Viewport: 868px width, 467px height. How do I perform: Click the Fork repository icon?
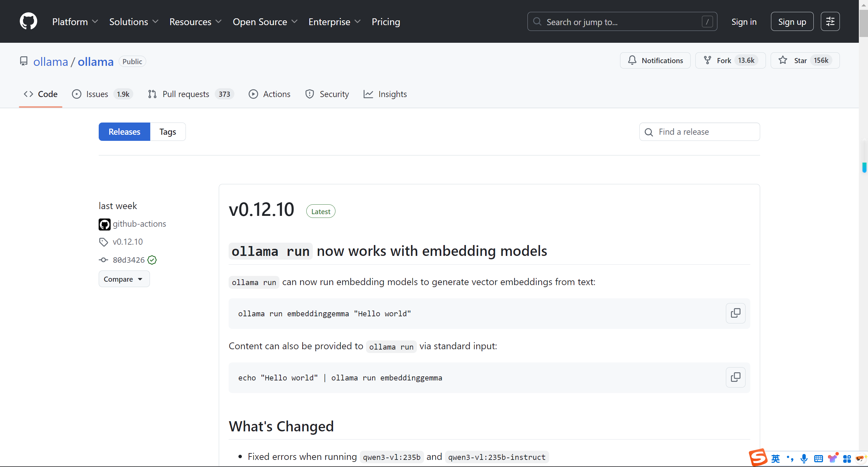708,60
